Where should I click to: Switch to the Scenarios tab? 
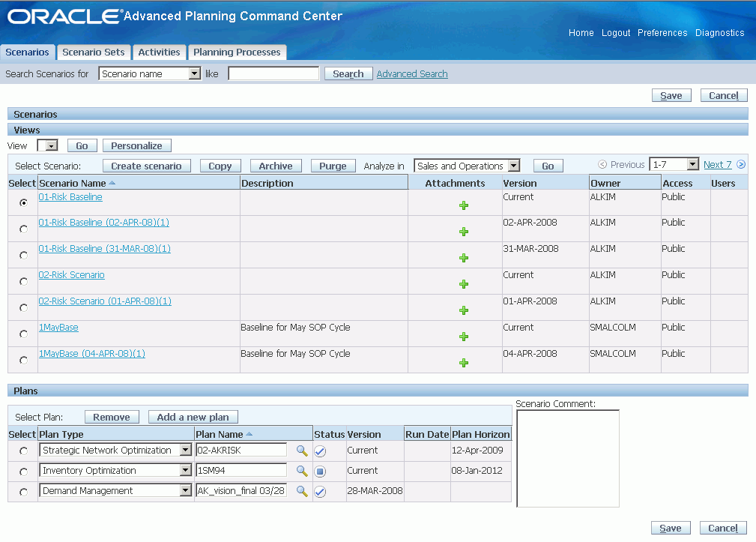(28, 52)
